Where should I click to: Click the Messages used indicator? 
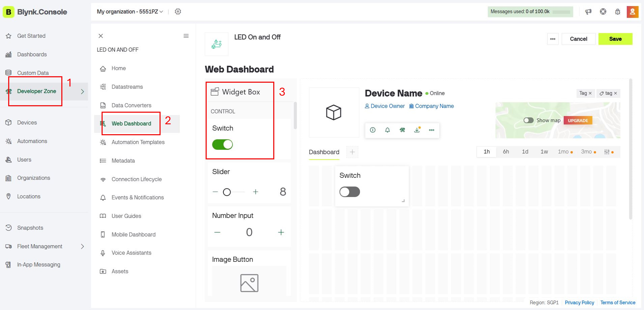[x=530, y=12]
